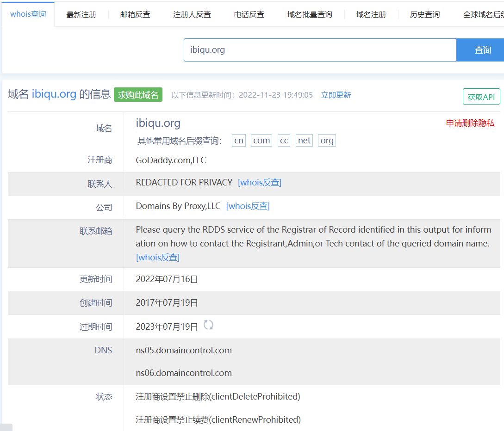
Task: Click the update date 2022年07月16日
Action: (167, 279)
